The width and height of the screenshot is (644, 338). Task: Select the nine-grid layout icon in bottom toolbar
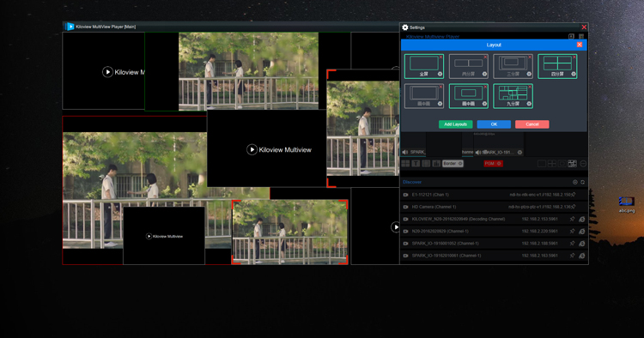pos(572,164)
